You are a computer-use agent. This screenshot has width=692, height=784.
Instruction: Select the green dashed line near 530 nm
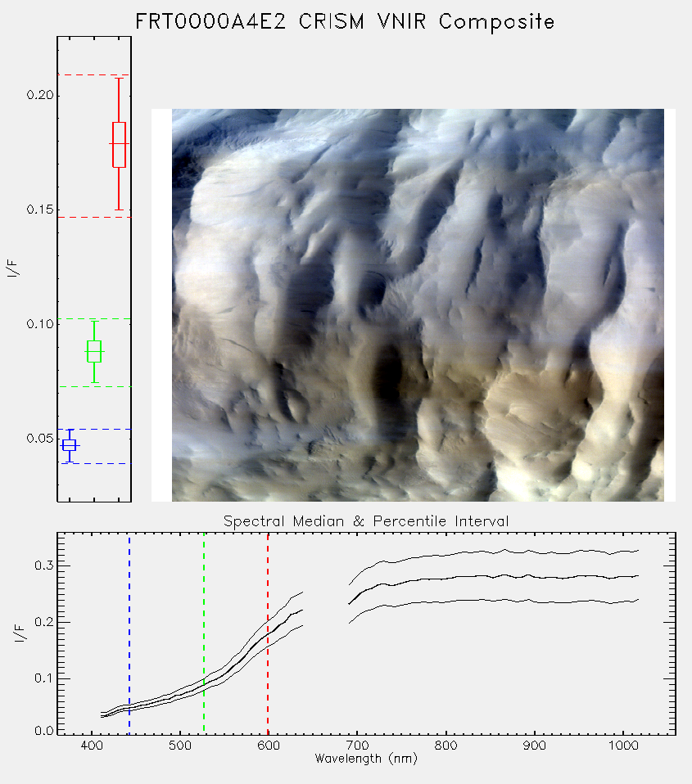click(204, 633)
